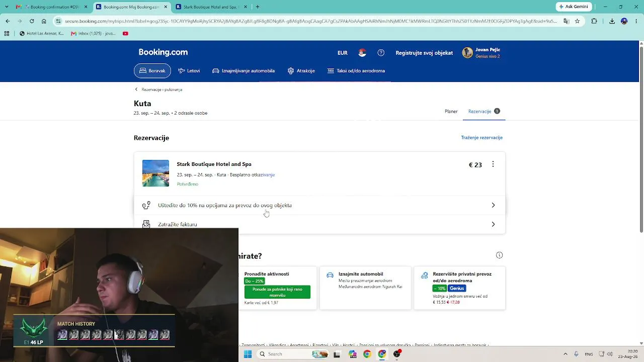This screenshot has height=362, width=644.
Task: Click the car icon on Iznajmite automobil card
Action: click(330, 275)
